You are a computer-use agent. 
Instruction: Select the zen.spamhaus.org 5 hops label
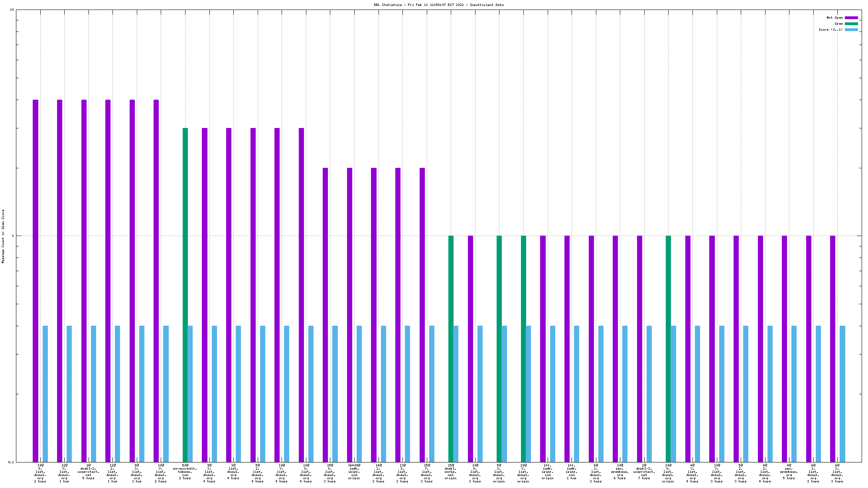pos(789,472)
